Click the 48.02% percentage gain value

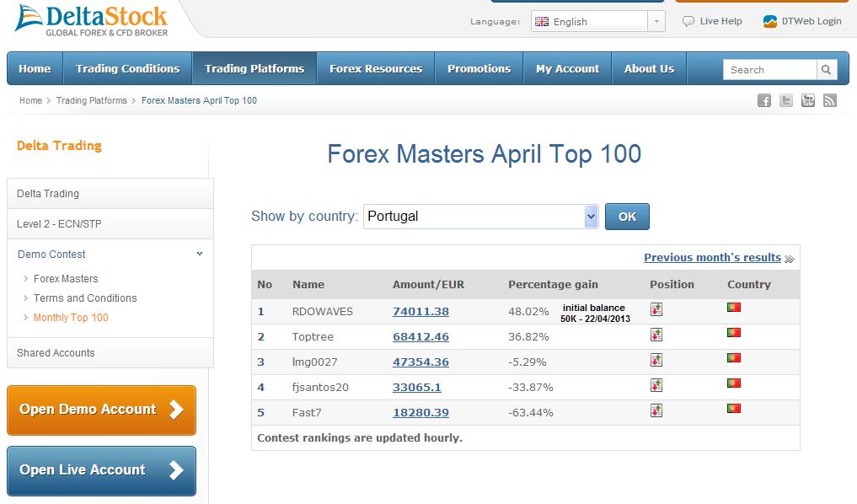point(528,312)
